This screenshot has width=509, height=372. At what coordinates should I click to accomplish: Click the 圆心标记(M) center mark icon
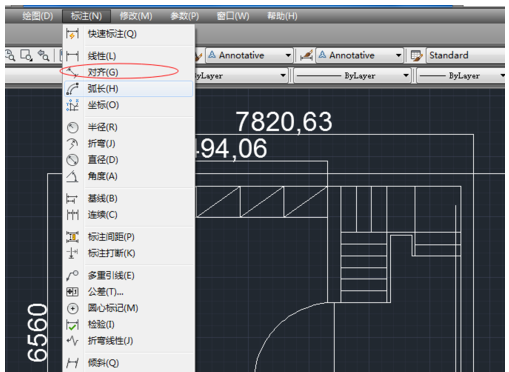point(72,308)
